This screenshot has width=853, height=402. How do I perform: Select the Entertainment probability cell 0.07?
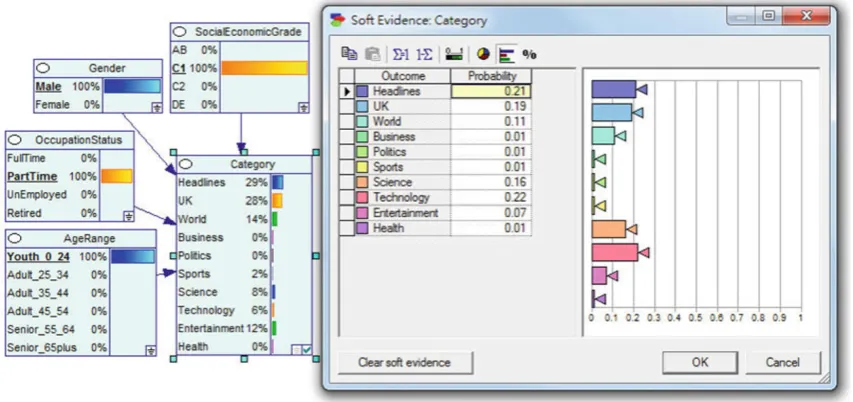[491, 213]
